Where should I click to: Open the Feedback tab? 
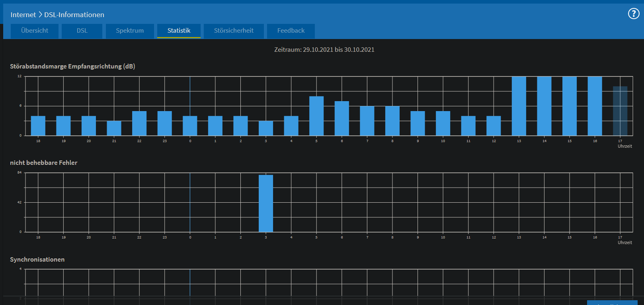point(291,31)
